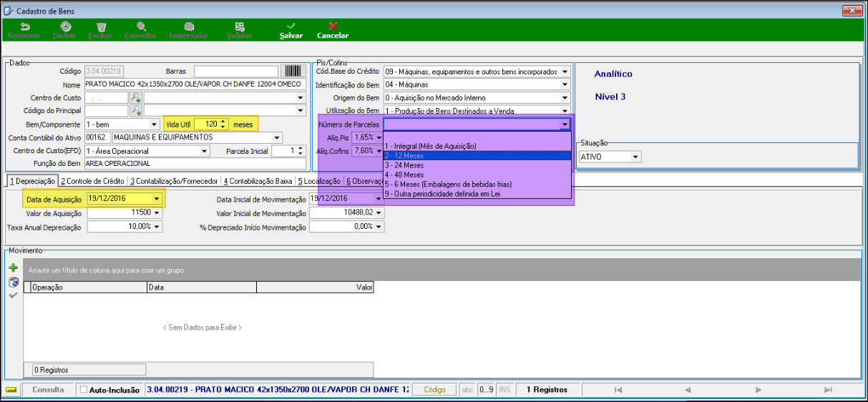Open the Consulta toolbar search icon
The height and width of the screenshot is (402, 868).
coord(141,26)
